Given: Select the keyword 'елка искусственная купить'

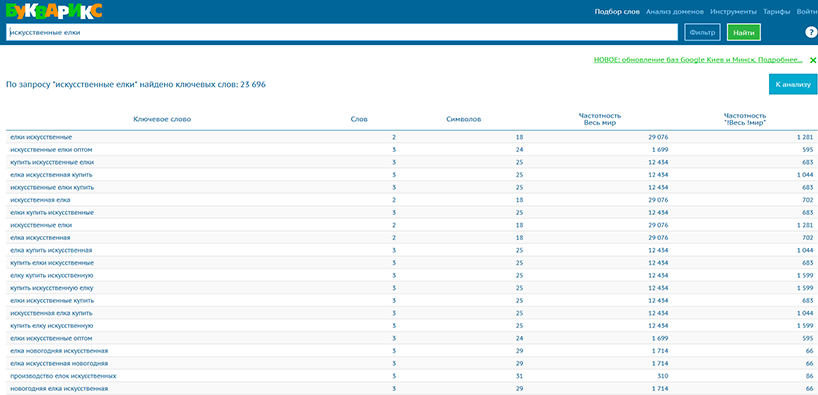Looking at the screenshot, I should (x=51, y=174).
